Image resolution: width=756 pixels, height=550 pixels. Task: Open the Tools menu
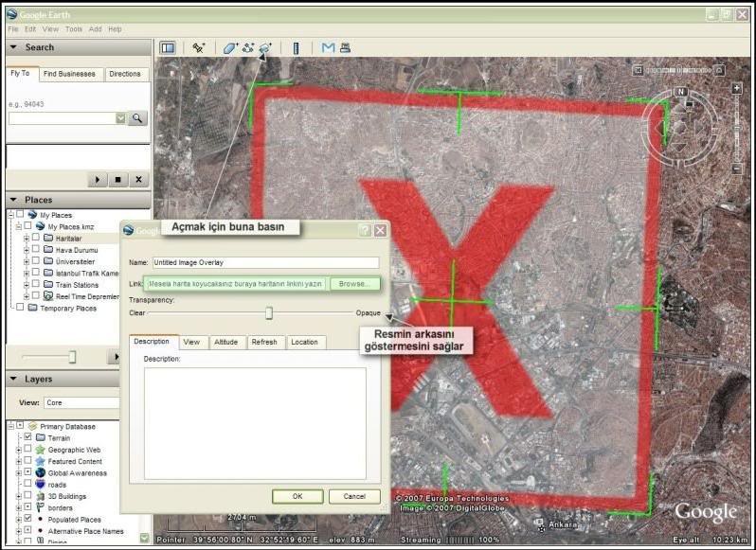coord(74,29)
